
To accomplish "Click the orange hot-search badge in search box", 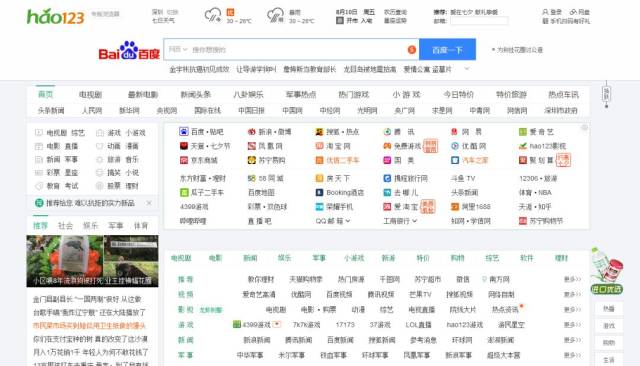I will pos(411,49).
